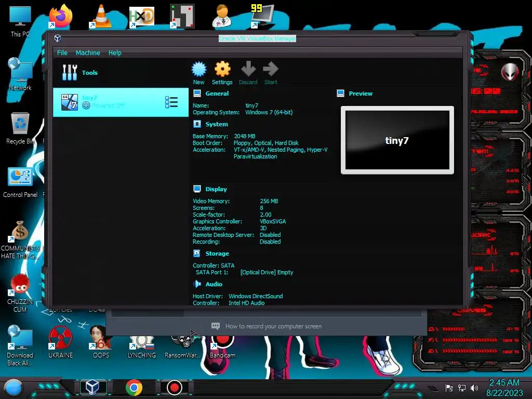Select This PC desktop icon
Image resolution: width=532 pixels, height=399 pixels.
point(20,21)
